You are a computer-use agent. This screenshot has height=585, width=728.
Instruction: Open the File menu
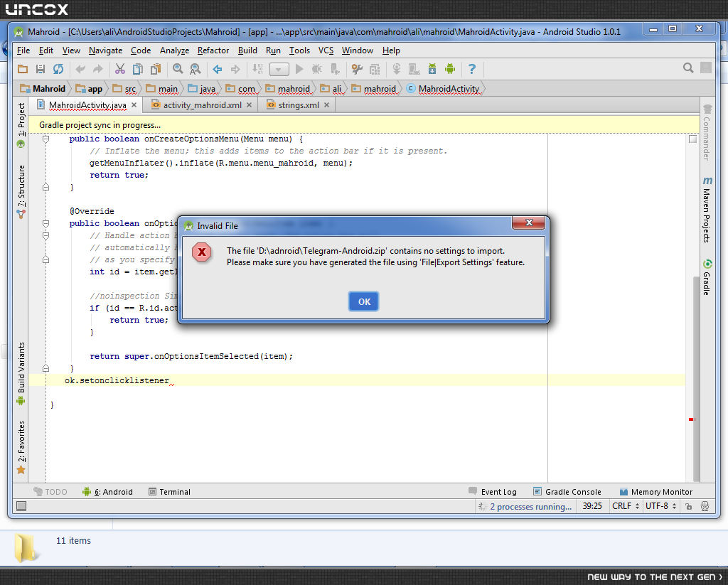pos(23,50)
